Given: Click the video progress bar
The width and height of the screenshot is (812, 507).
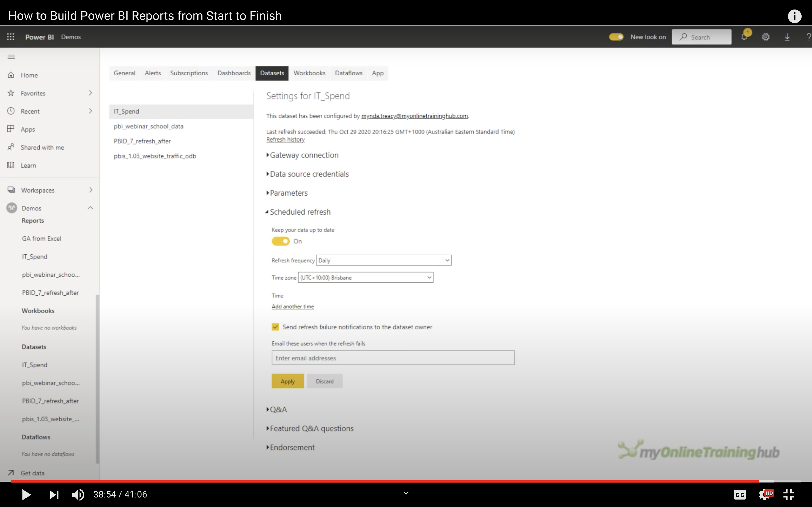Looking at the screenshot, I should [x=403, y=481].
